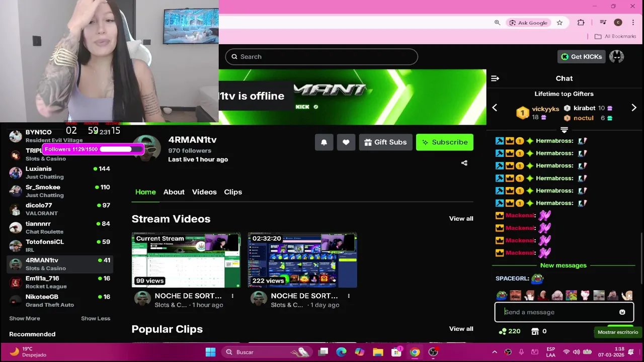The width and height of the screenshot is (644, 362).
Task: Open the Windows Start menu
Action: click(x=211, y=352)
